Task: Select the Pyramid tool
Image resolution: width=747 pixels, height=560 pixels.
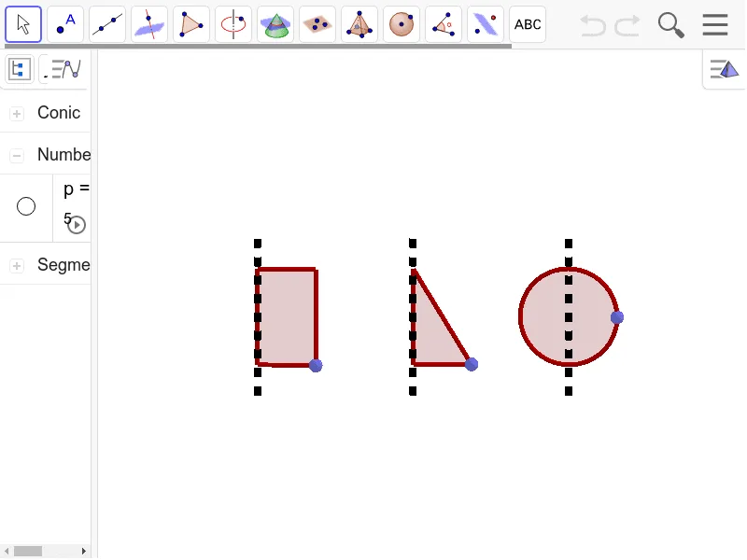Action: coord(359,24)
